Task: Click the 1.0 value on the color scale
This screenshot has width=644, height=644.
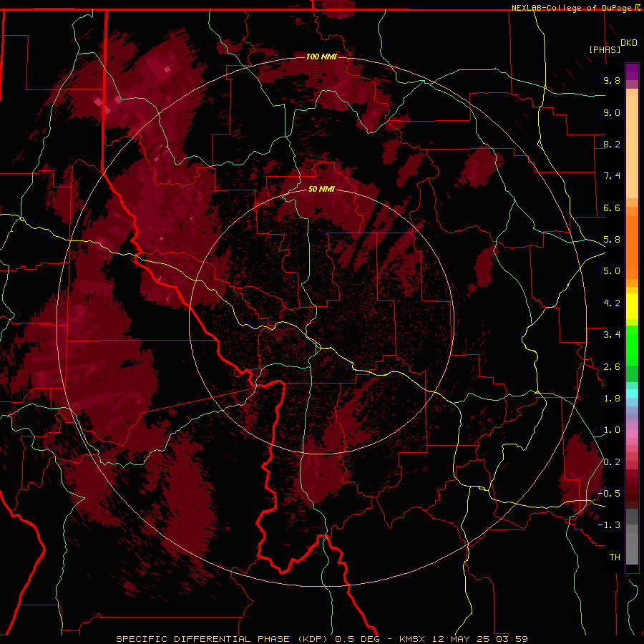Action: (x=612, y=430)
